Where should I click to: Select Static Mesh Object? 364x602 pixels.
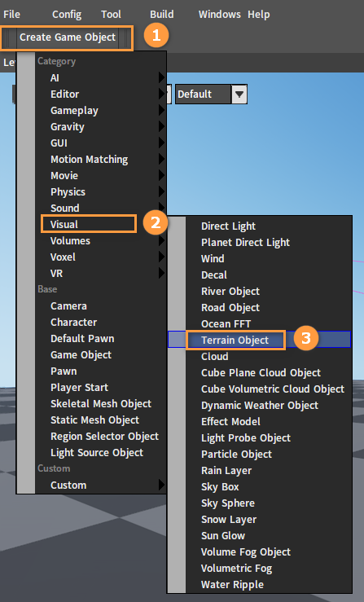[x=94, y=420]
